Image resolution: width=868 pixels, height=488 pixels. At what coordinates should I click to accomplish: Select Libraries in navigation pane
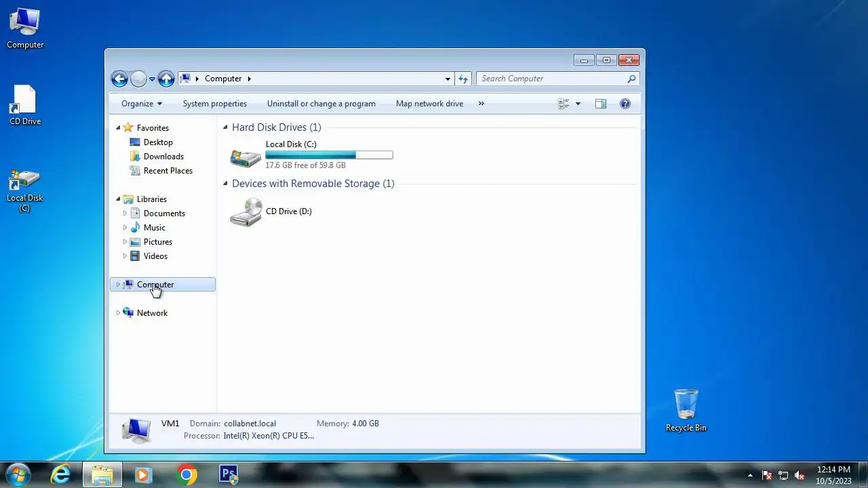tap(152, 199)
